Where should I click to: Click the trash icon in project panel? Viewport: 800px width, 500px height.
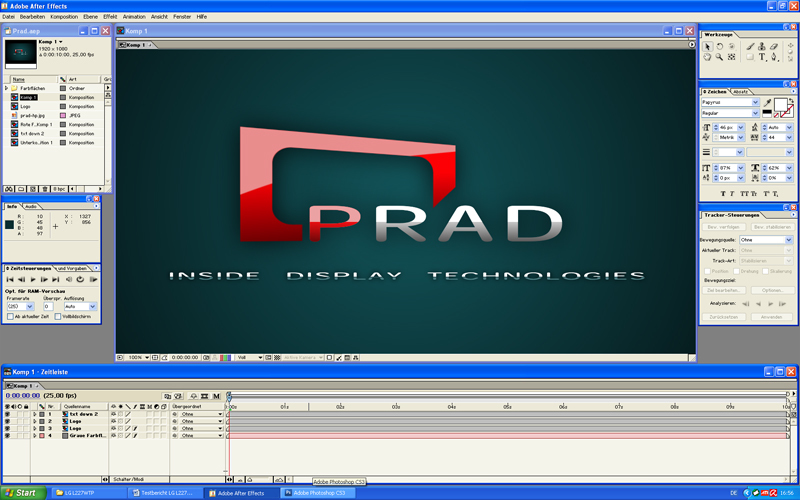point(45,189)
